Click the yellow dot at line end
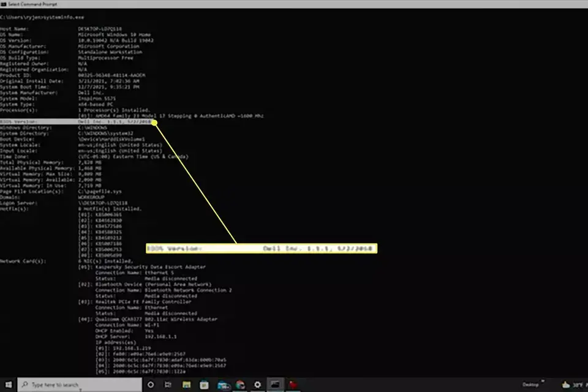Screen dimensions: 588x392 pyautogui.click(x=154, y=123)
